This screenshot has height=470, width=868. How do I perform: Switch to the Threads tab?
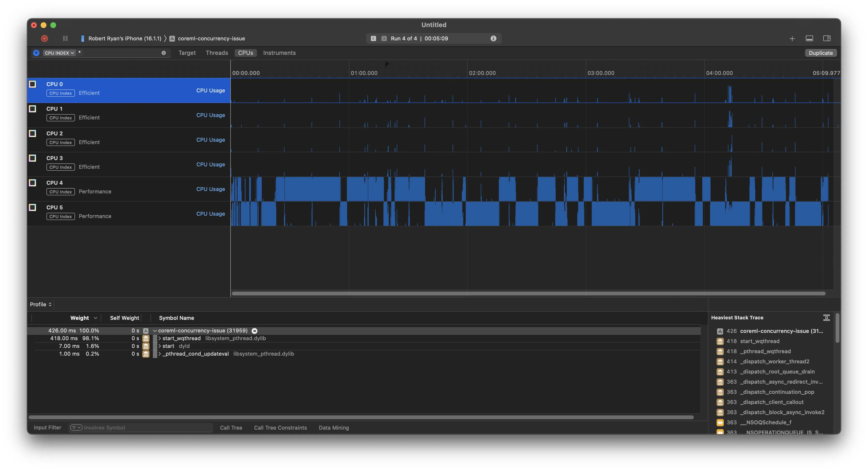coord(217,53)
